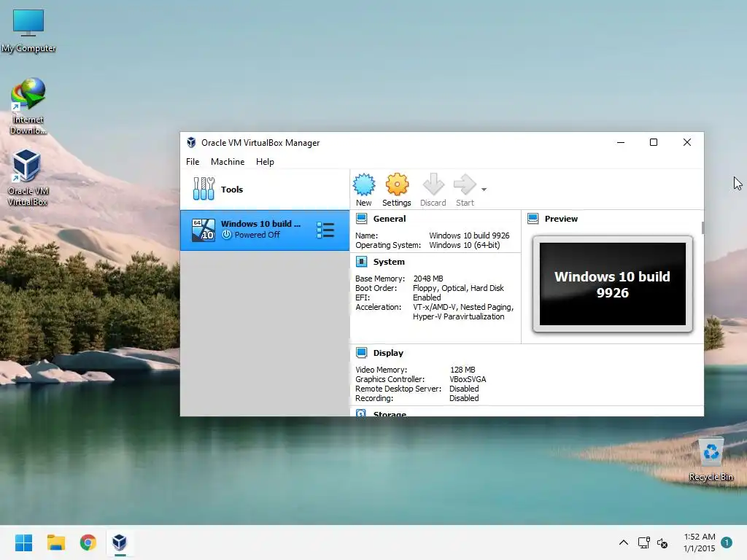The height and width of the screenshot is (560, 747).
Task: Click the New virtual machine icon
Action: pos(364,184)
